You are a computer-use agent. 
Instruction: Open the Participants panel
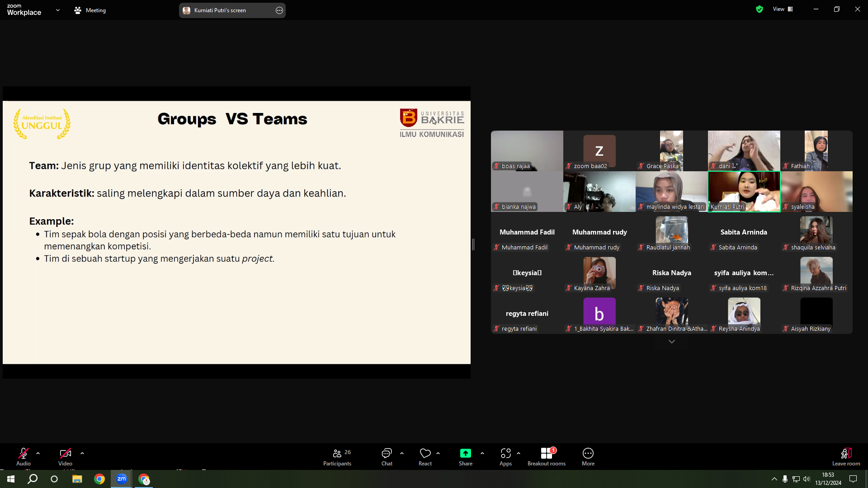[x=337, y=456]
